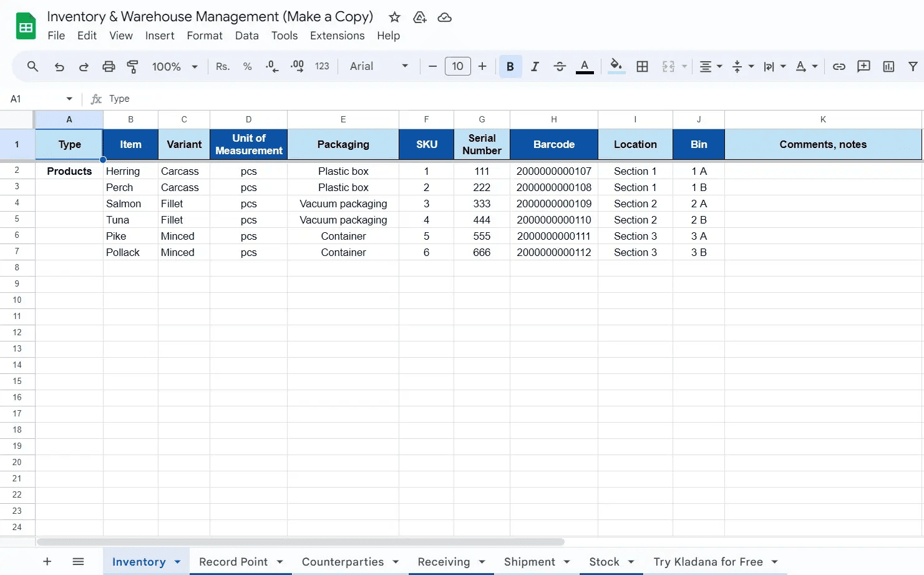Increase font size with plus button
The width and height of the screenshot is (924, 575).
coord(482,66)
